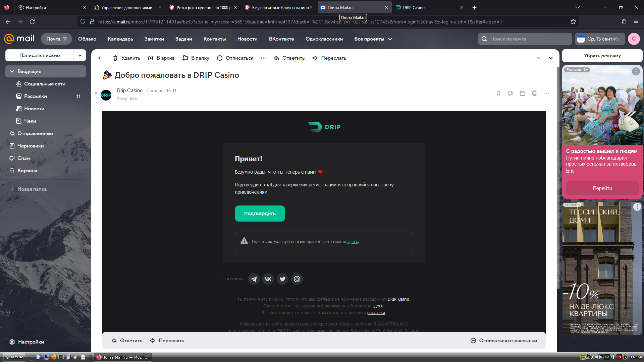This screenshot has height=362, width=644.
Task: Click В архив in the message toolbar
Action: 161,58
